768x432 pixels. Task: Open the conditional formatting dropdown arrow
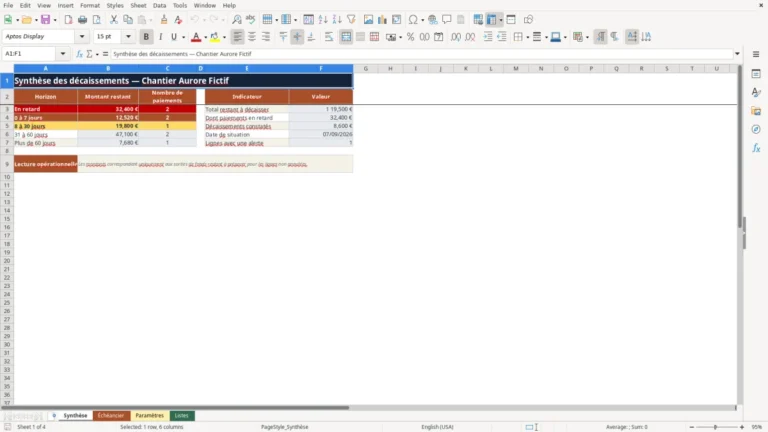point(587,37)
